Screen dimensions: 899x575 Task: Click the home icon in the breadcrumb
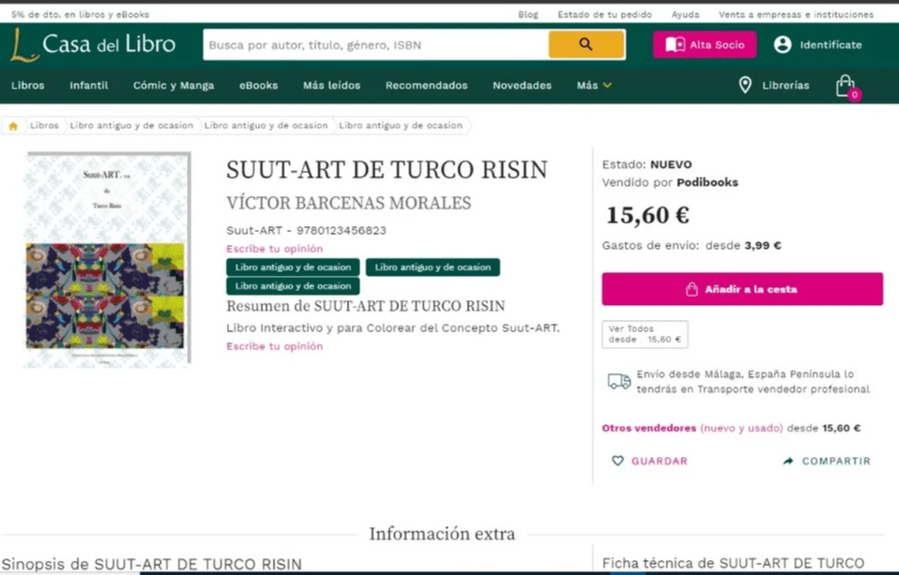pyautogui.click(x=13, y=126)
